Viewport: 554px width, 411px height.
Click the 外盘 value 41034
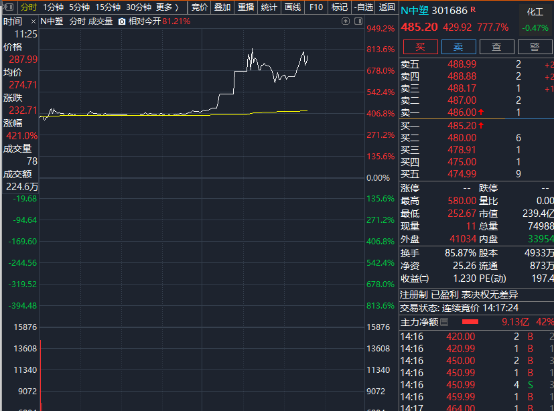(463, 239)
